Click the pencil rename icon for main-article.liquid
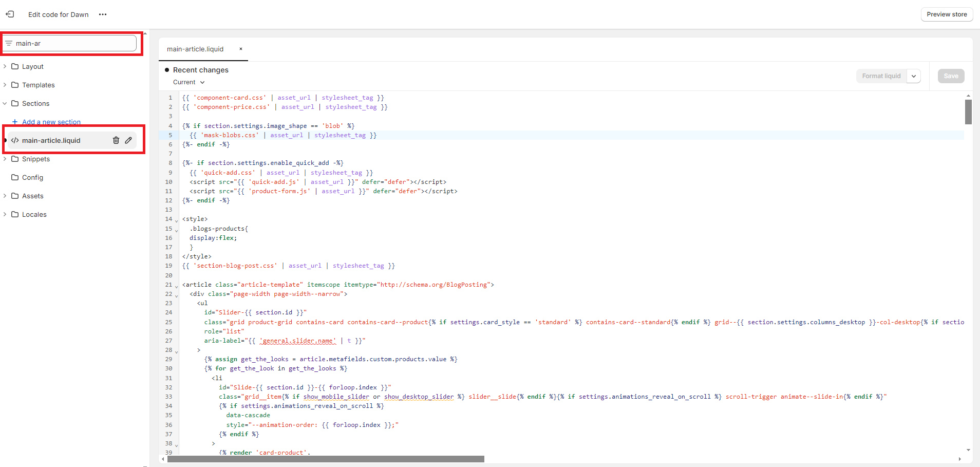Image resolution: width=980 pixels, height=467 pixels. tap(128, 140)
